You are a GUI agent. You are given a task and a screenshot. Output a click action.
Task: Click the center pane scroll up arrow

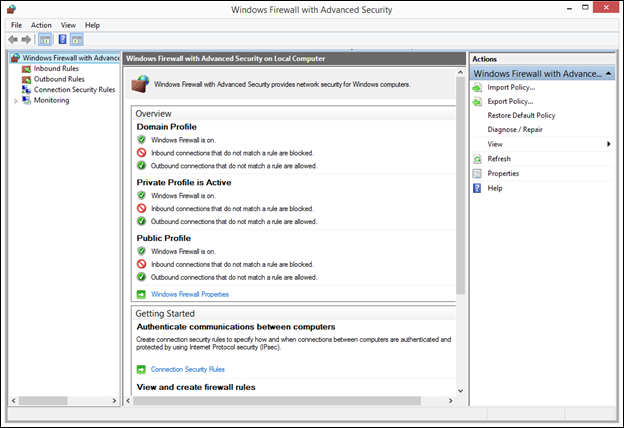coord(460,72)
